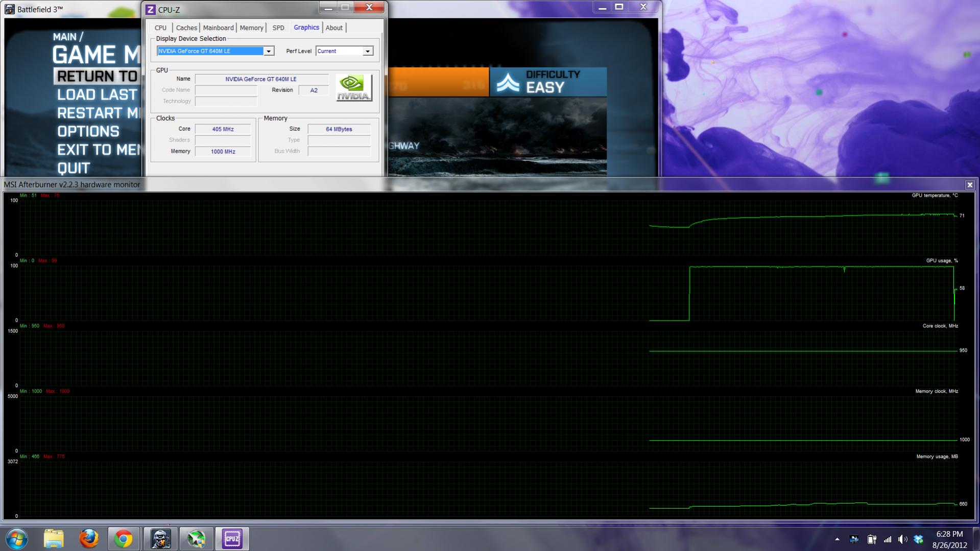Select the Memory tab in CPU-Z
The image size is (980, 551).
[x=251, y=28]
